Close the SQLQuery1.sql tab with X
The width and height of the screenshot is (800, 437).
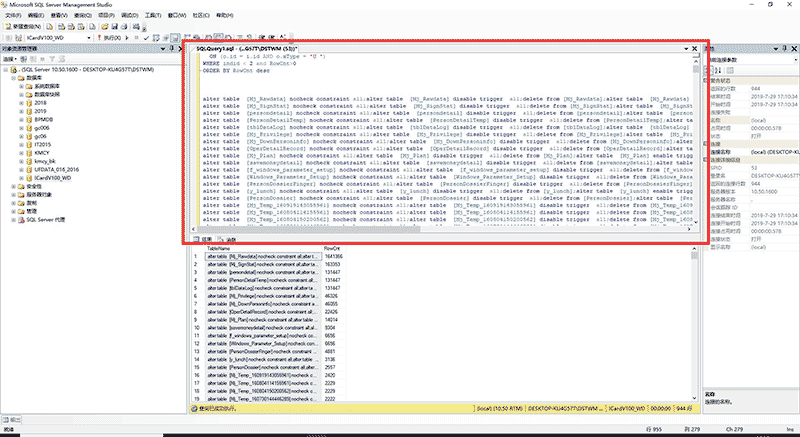point(694,49)
